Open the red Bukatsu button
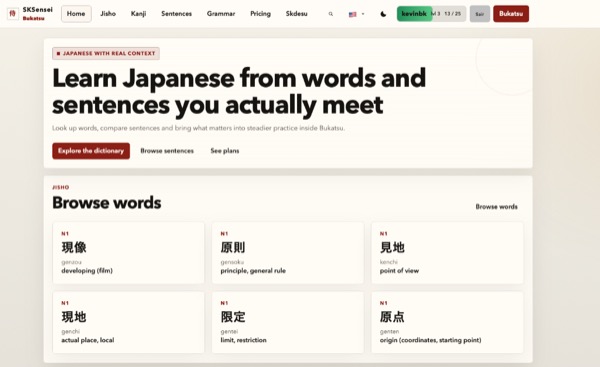Image resolution: width=600 pixels, height=367 pixels. [511, 14]
